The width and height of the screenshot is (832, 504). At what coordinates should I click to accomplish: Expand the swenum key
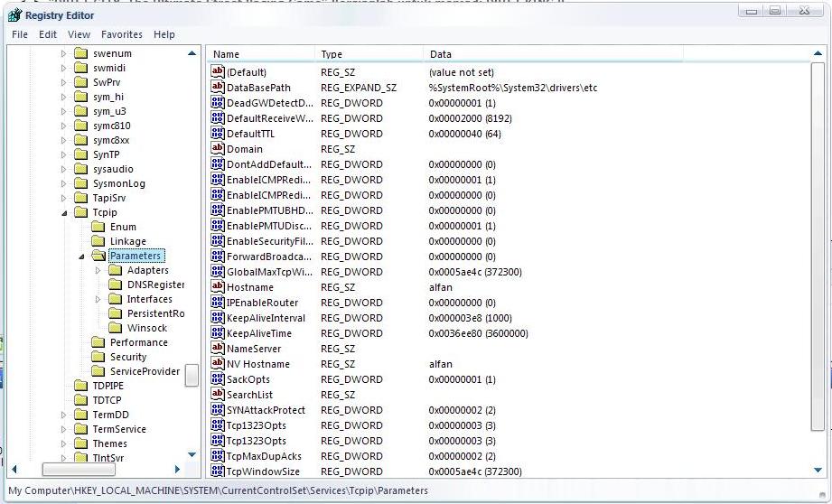point(63,53)
